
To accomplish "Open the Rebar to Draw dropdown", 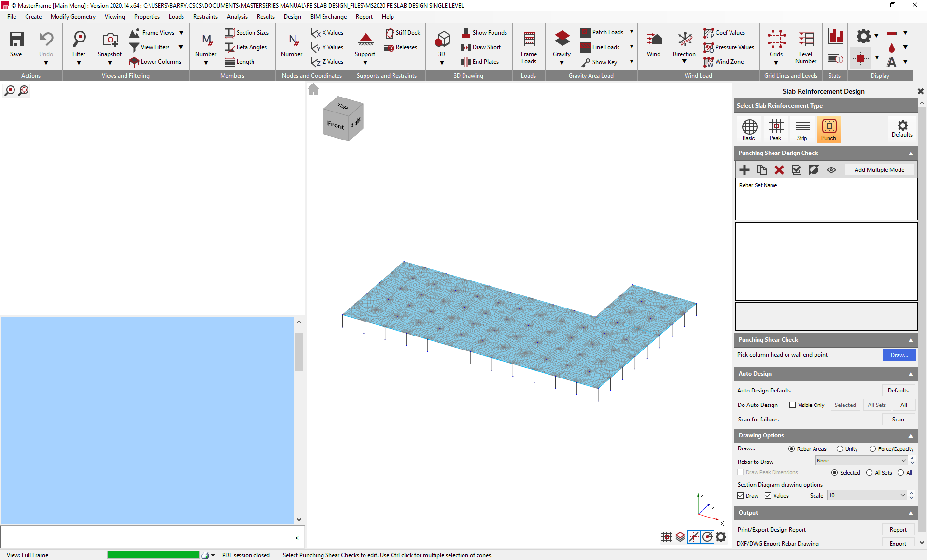I will pos(862,461).
